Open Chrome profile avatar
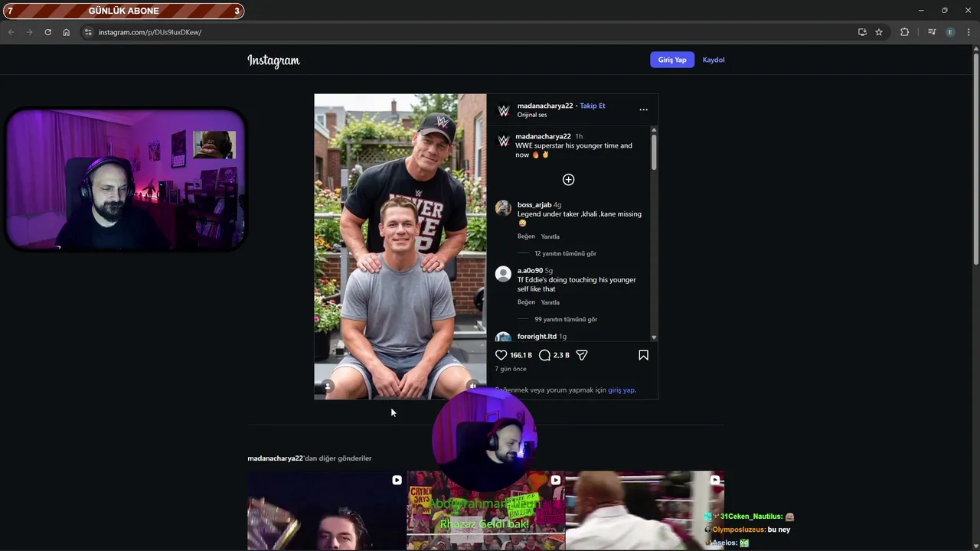This screenshot has width=980, height=551. click(x=950, y=32)
